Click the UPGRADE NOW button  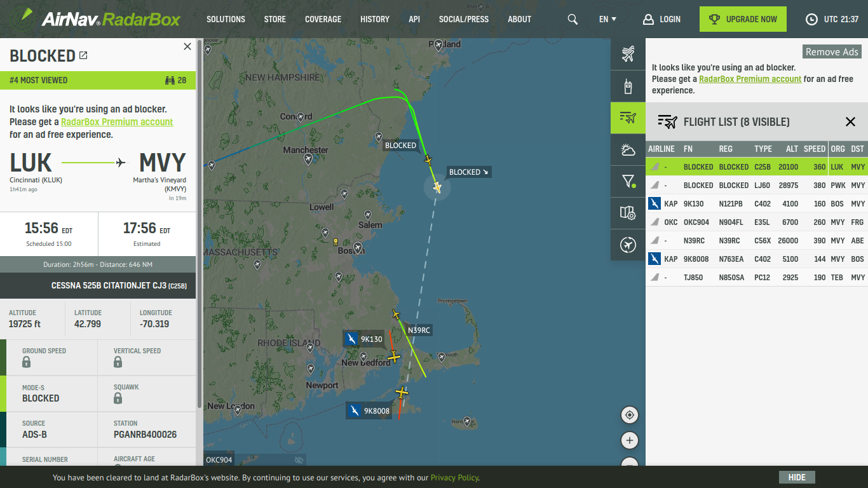click(x=743, y=19)
